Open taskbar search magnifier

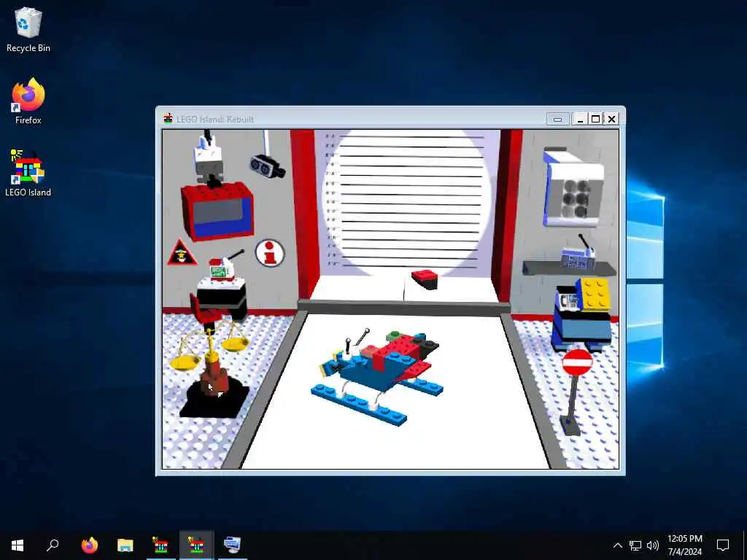point(53,545)
